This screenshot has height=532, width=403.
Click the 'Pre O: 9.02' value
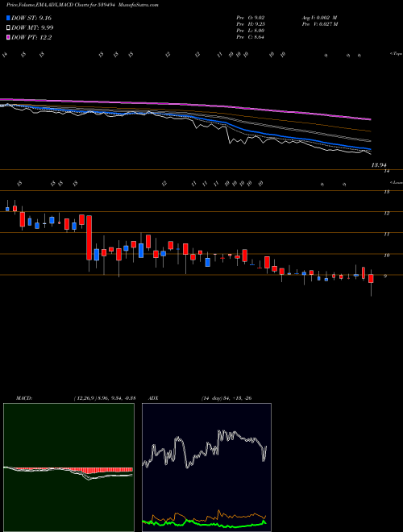251,18
